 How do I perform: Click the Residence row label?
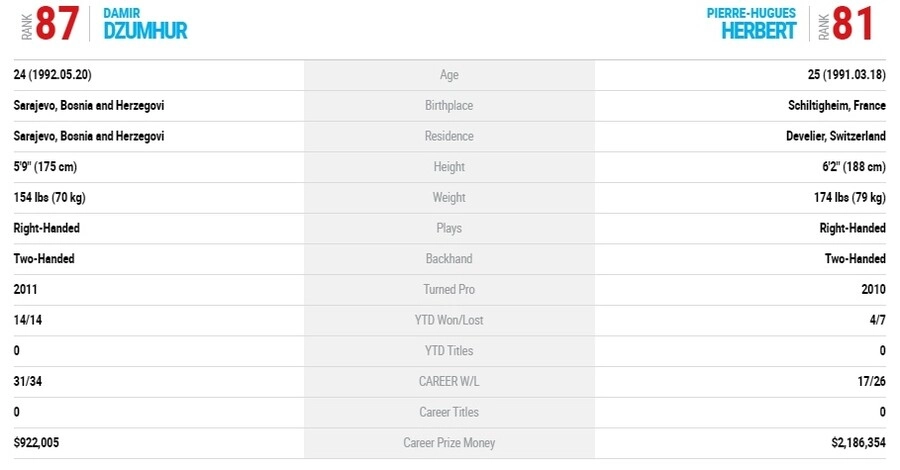tap(449, 136)
